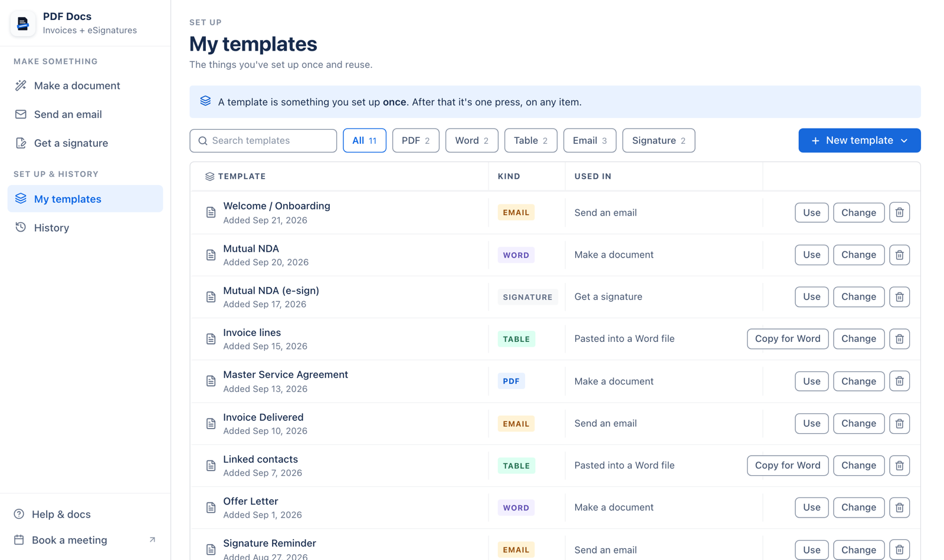
Task: Copy Linked contacts table for Word
Action: 787,465
